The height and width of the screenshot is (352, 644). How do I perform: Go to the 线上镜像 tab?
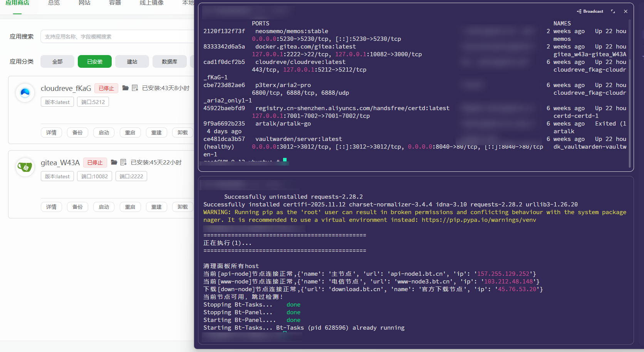[x=151, y=3]
